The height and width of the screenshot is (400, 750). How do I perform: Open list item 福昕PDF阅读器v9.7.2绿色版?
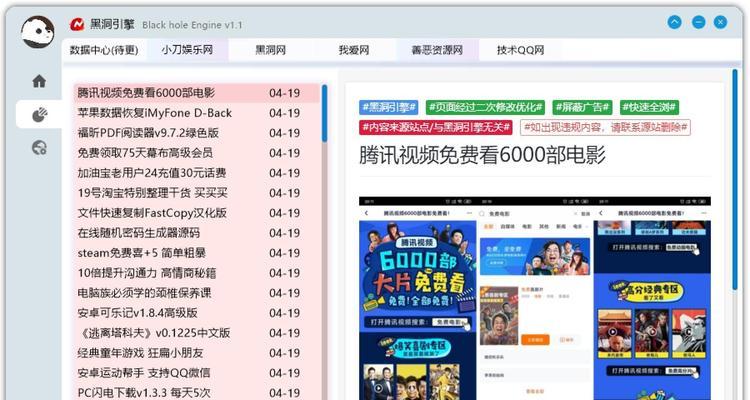pos(197,133)
